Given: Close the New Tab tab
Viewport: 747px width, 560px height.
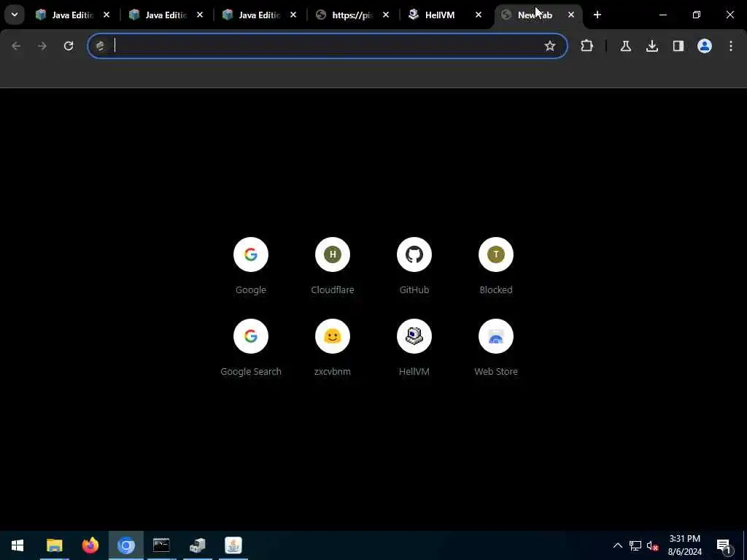Looking at the screenshot, I should pyautogui.click(x=571, y=15).
